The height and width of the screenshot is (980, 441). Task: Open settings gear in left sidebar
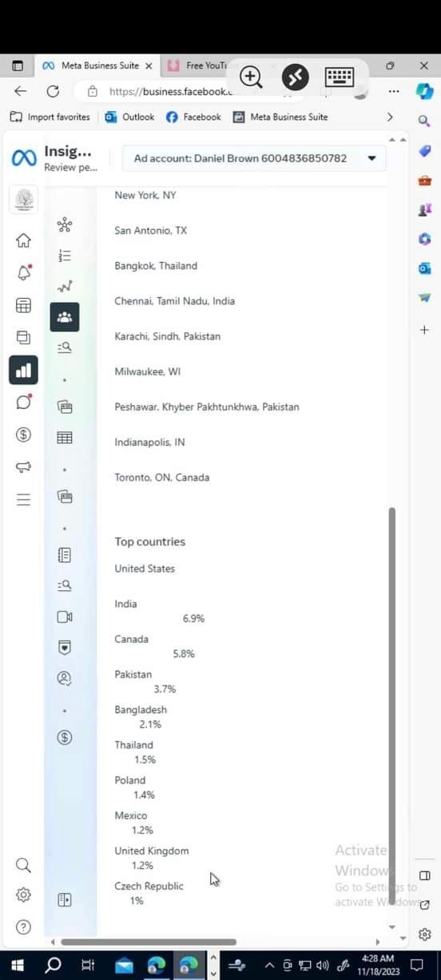(x=23, y=895)
